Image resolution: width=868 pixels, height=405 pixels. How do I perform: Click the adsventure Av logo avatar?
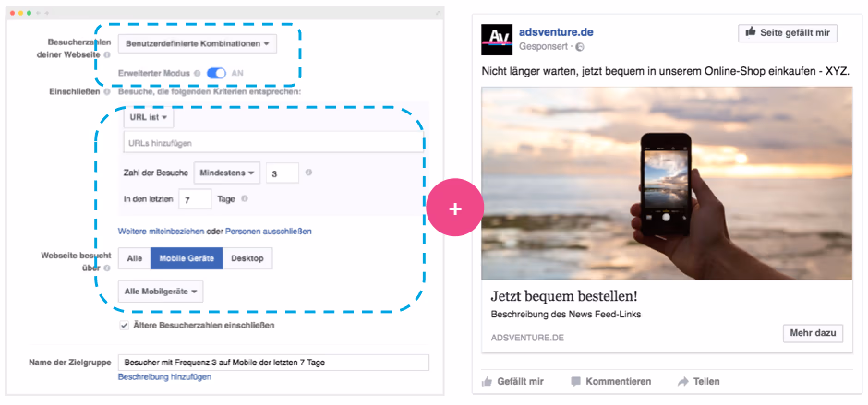pyautogui.click(x=497, y=40)
